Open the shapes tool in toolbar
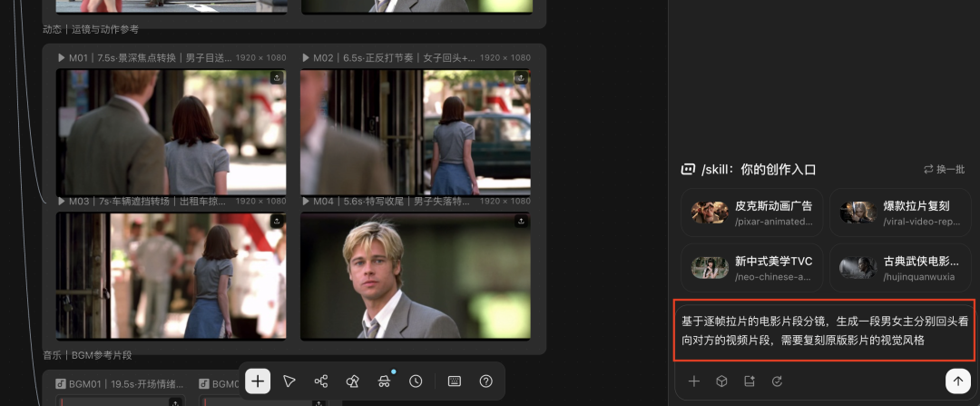Image resolution: width=980 pixels, height=406 pixels. tap(352, 381)
